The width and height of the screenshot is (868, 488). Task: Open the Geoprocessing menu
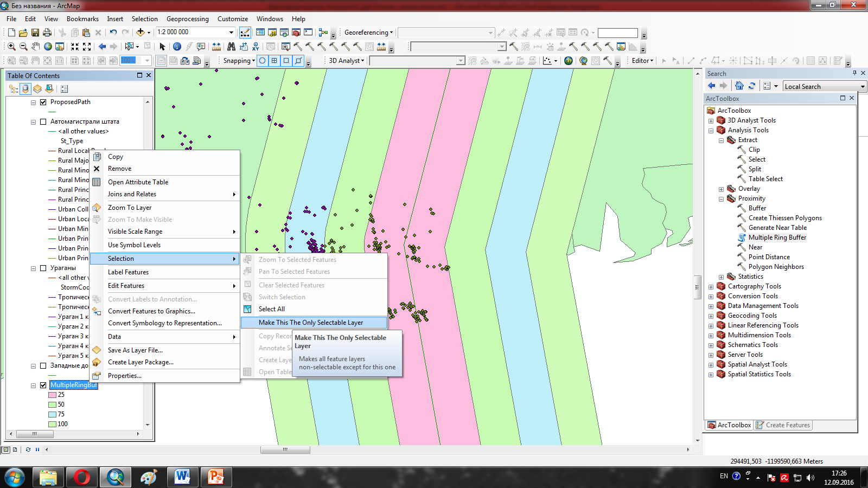coord(187,19)
